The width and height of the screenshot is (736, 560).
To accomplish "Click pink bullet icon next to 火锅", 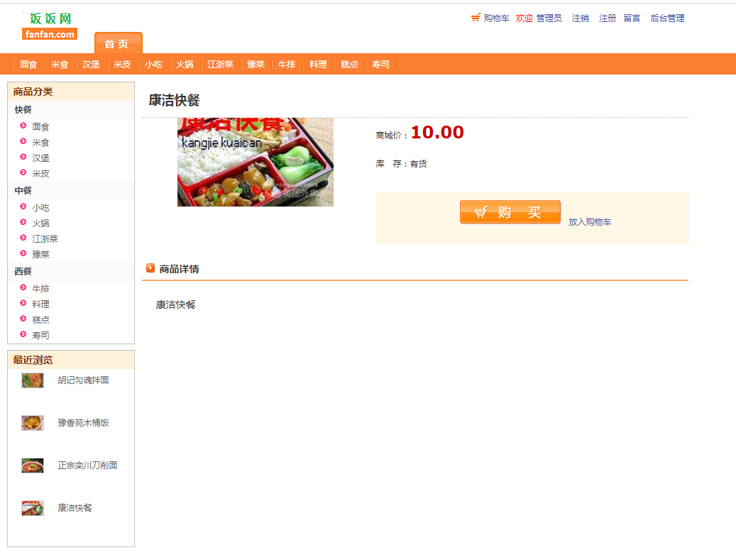I will 23,222.
